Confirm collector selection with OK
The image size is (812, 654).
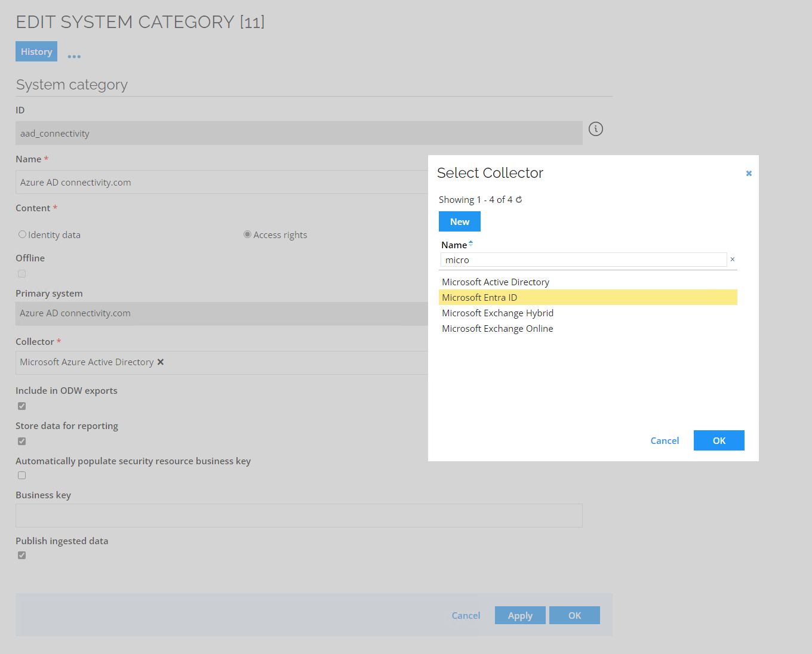(719, 440)
